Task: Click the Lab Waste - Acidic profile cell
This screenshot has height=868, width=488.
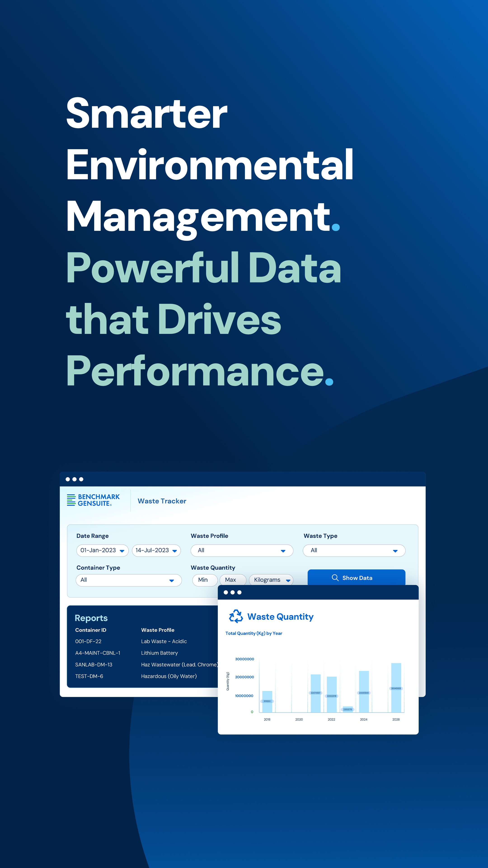Action: (x=164, y=641)
